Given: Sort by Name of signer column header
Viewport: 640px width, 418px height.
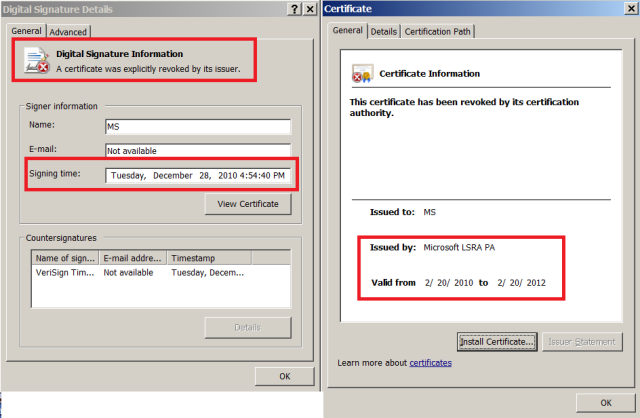Looking at the screenshot, I should pos(65,257).
